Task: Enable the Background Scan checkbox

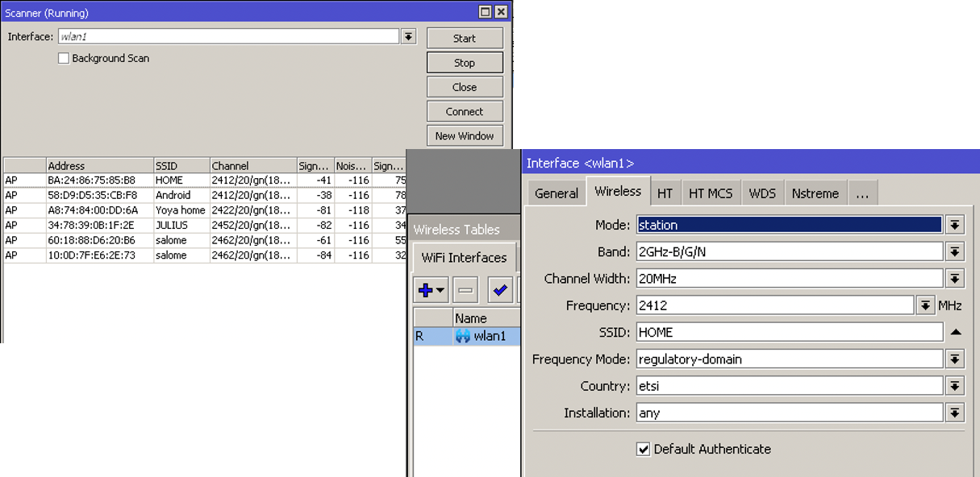Action: 64,58
